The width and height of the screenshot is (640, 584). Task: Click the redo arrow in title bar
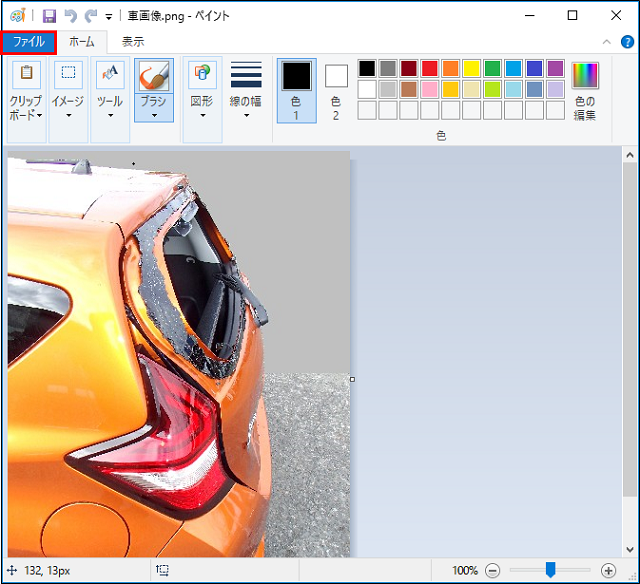[x=91, y=16]
